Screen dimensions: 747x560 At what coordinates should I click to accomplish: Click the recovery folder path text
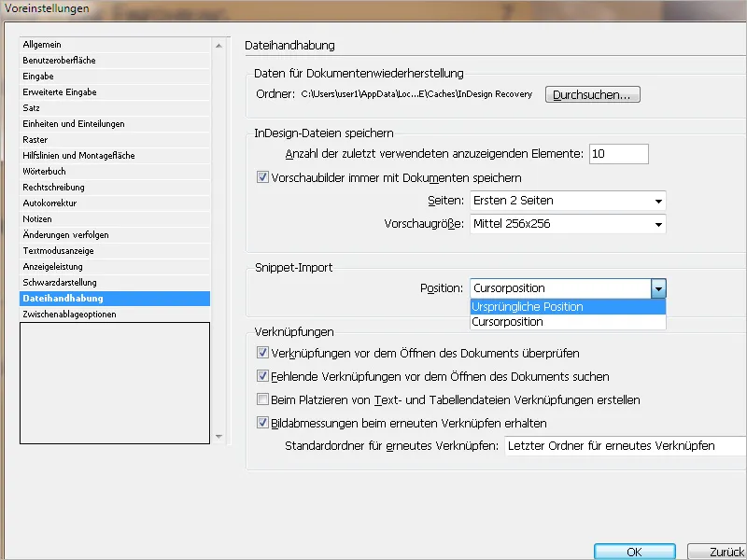click(x=416, y=94)
